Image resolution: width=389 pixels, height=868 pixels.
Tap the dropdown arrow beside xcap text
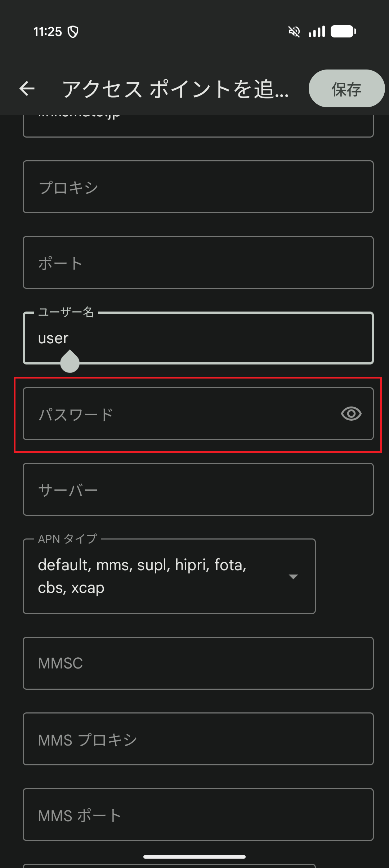click(294, 576)
